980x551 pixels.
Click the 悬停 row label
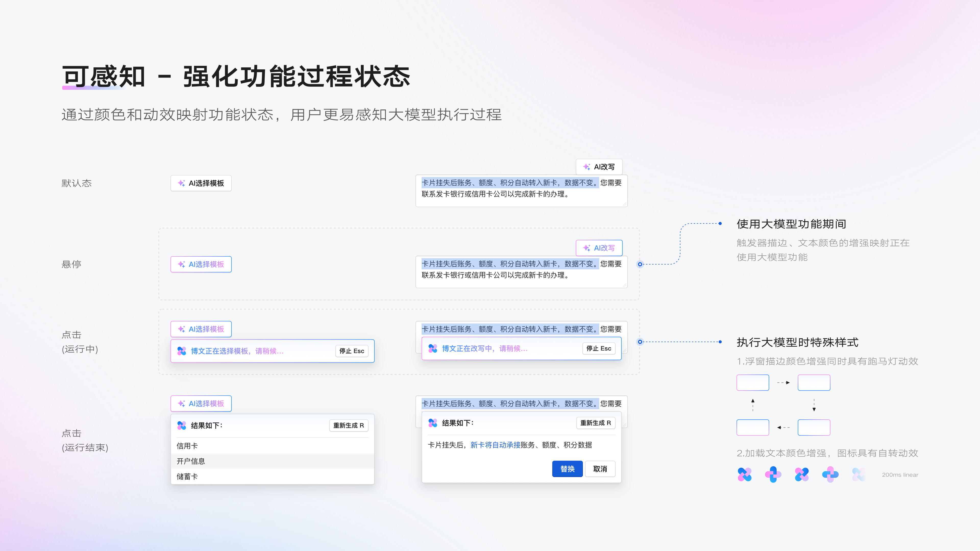click(x=71, y=264)
